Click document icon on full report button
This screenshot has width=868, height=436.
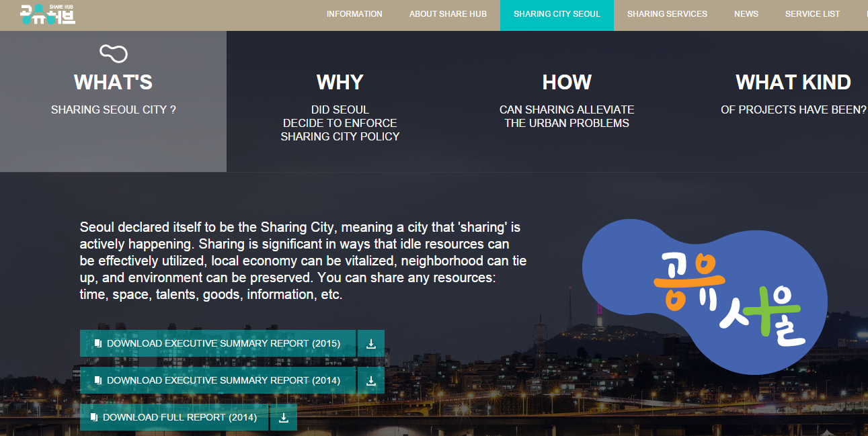94,417
